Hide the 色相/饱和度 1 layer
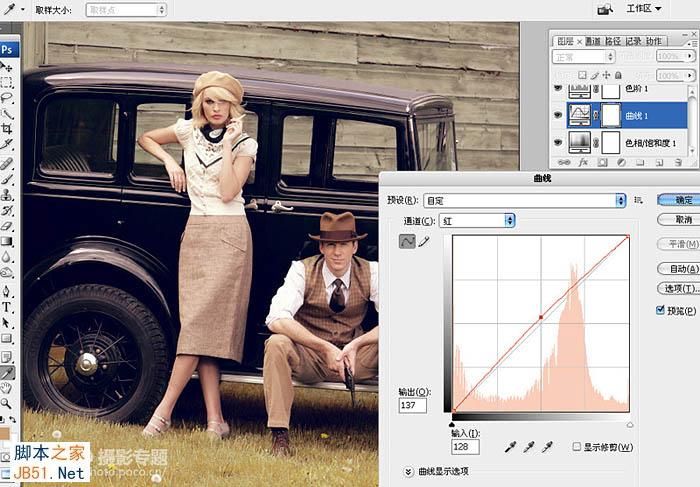700x487 pixels. 558,142
